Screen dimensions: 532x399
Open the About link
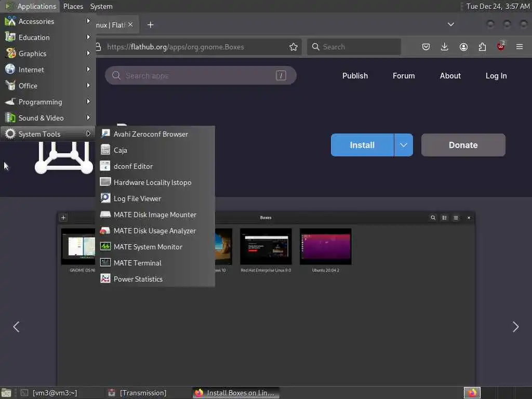pos(450,76)
